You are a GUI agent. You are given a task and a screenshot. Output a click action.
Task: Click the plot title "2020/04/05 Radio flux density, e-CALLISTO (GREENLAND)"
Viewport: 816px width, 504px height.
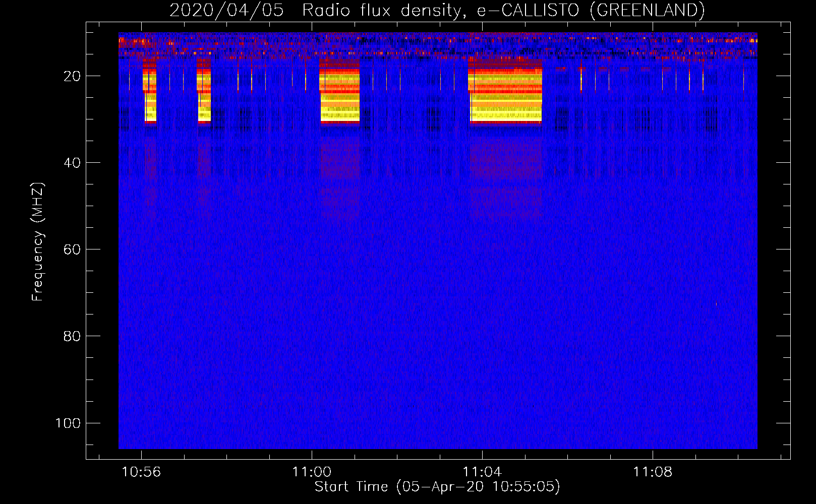[437, 10]
